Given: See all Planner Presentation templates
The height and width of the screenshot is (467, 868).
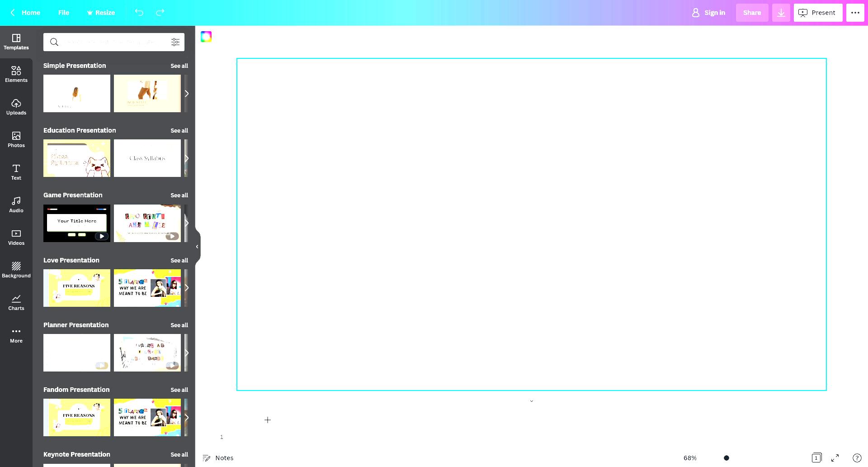Looking at the screenshot, I should point(179,325).
